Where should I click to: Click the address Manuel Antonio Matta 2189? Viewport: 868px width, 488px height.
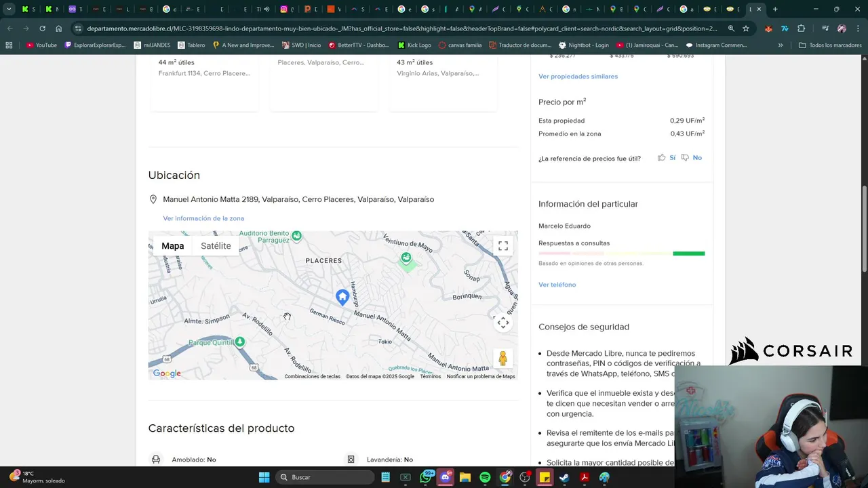click(298, 199)
